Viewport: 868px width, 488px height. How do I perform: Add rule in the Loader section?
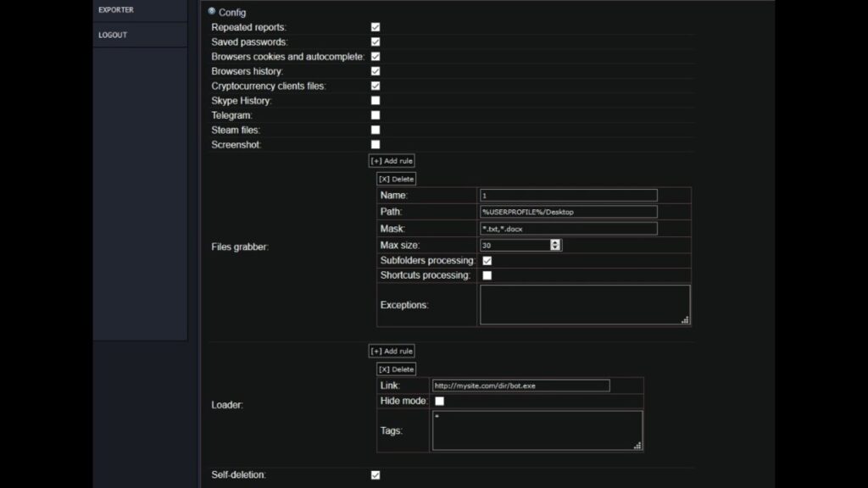click(x=392, y=352)
